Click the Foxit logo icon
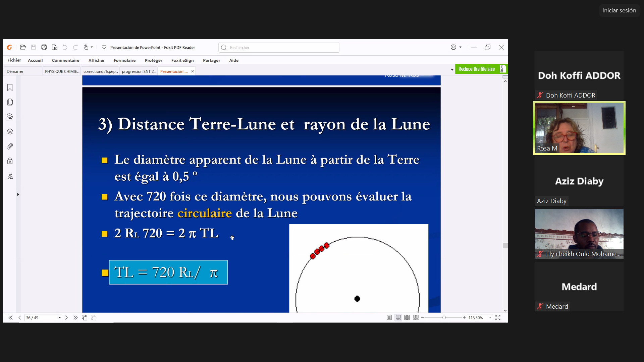 tap(10, 47)
